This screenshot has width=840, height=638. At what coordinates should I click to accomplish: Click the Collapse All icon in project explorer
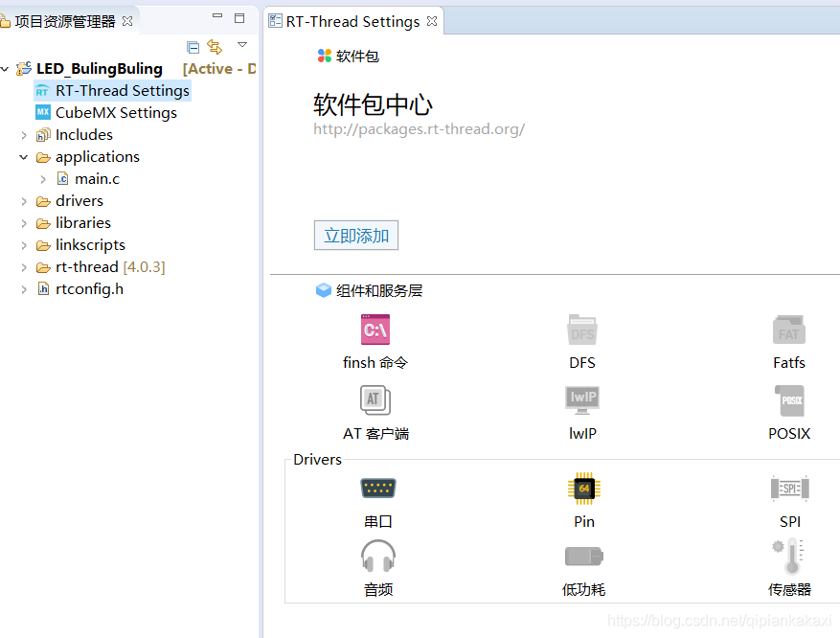193,47
